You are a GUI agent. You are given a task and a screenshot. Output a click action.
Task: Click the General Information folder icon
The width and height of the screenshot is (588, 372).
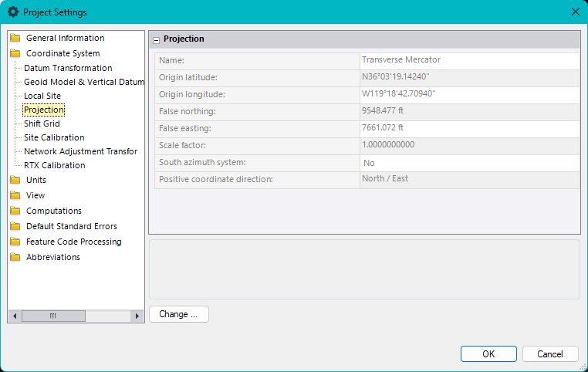coord(15,38)
